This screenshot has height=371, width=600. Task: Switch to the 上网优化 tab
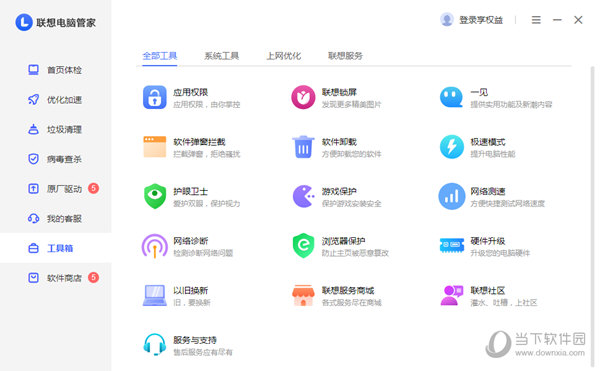[x=284, y=56]
